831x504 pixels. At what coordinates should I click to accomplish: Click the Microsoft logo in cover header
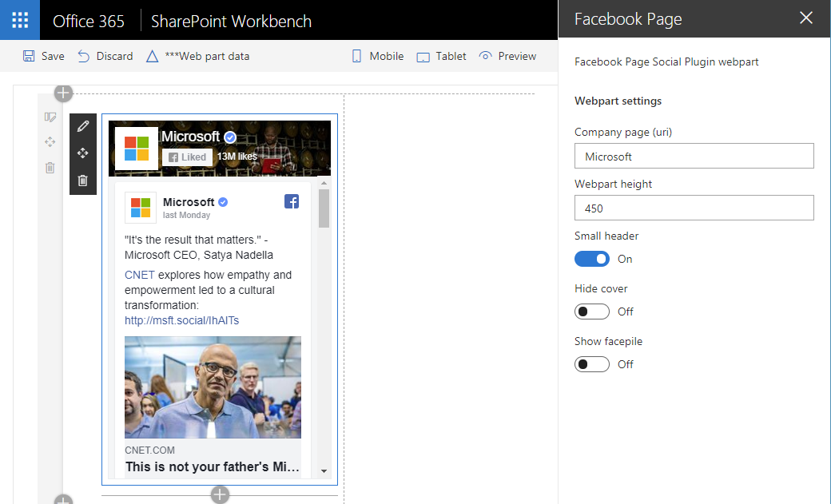click(136, 149)
